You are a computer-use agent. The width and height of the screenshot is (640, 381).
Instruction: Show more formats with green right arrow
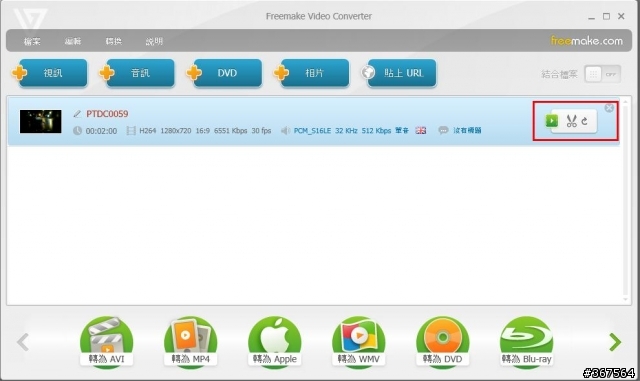(615, 342)
